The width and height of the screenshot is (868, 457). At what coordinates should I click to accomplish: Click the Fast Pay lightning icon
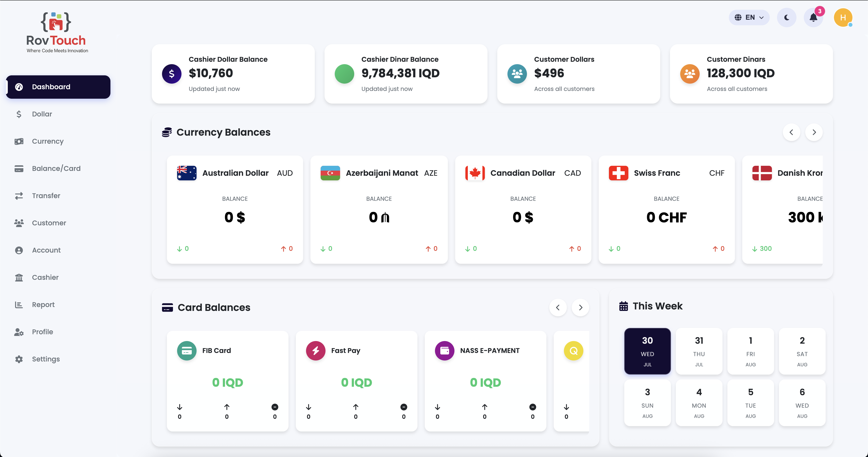click(316, 351)
